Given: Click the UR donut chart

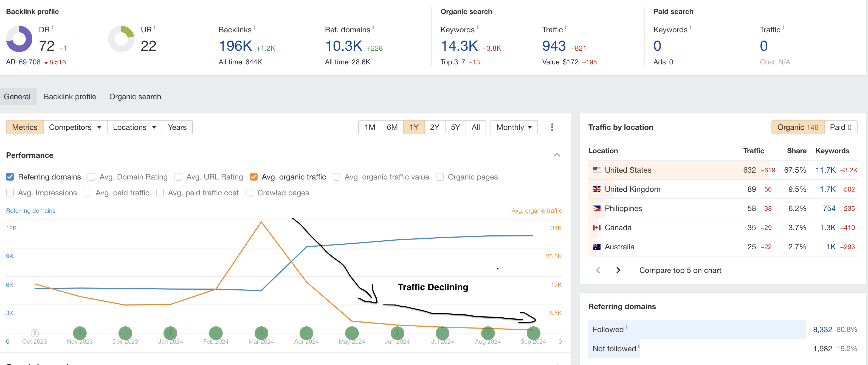Looking at the screenshot, I should [x=121, y=39].
